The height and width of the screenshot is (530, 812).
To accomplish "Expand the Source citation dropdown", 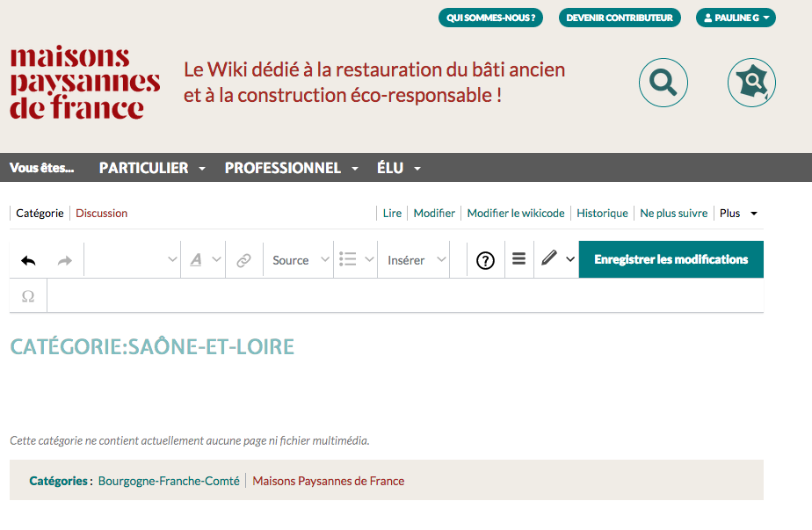I will click(300, 260).
